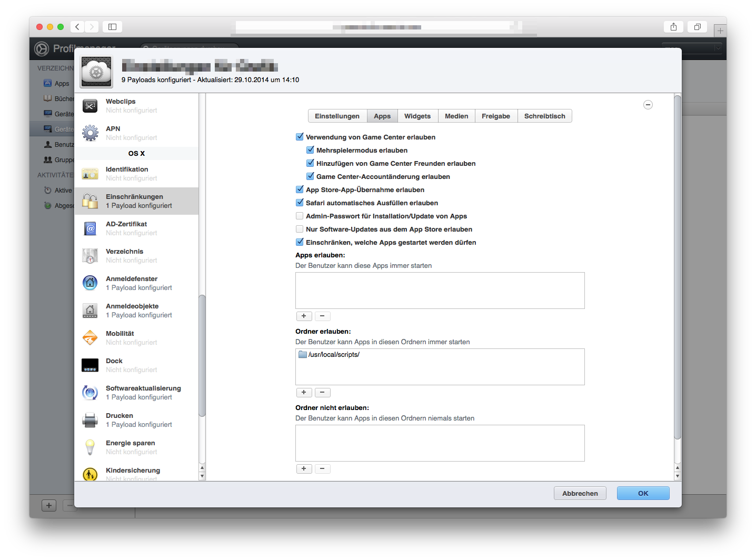The height and width of the screenshot is (560, 756).
Task: Uncheck Mehrspielermodus erlauben
Action: [310, 150]
